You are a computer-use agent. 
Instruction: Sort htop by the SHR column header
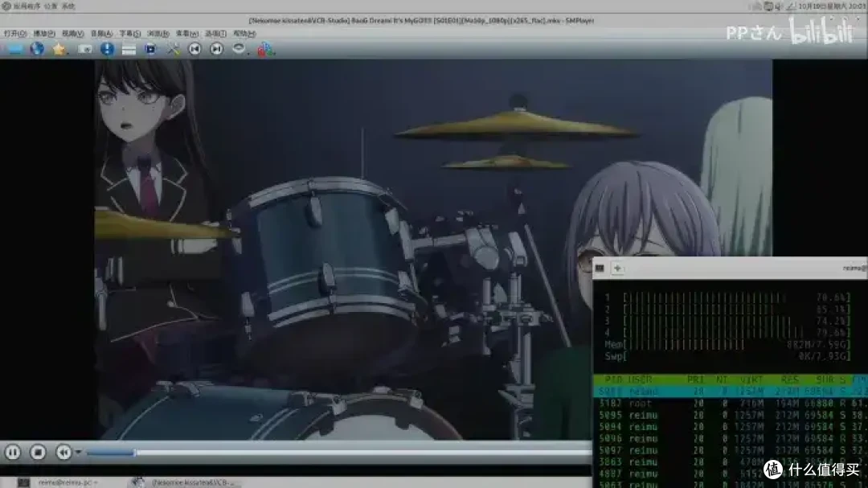825,379
